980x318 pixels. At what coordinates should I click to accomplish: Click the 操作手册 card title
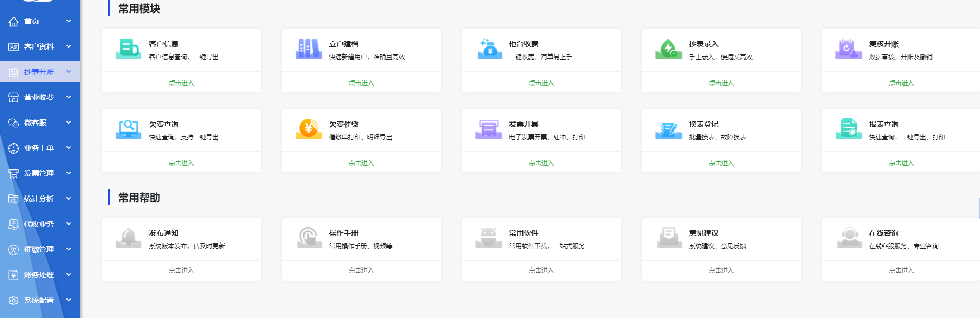point(344,233)
